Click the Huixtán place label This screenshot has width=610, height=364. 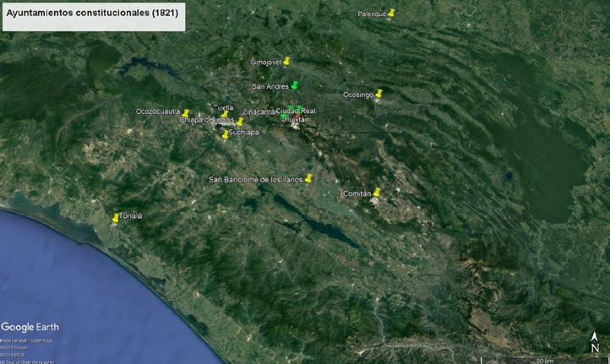[296, 120]
